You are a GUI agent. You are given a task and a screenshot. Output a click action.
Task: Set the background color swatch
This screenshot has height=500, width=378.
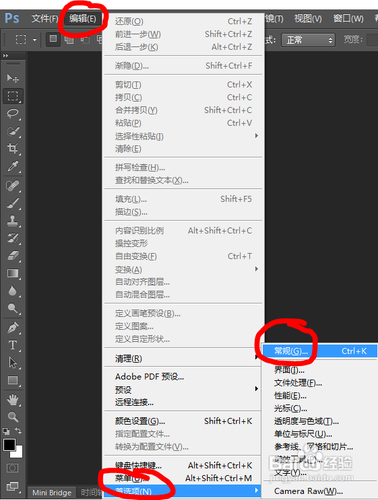(18, 453)
